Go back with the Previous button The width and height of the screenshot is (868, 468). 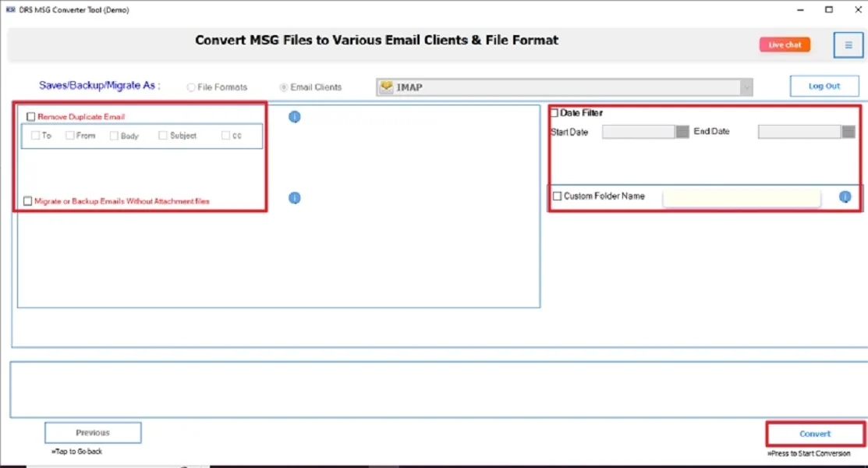coord(93,433)
